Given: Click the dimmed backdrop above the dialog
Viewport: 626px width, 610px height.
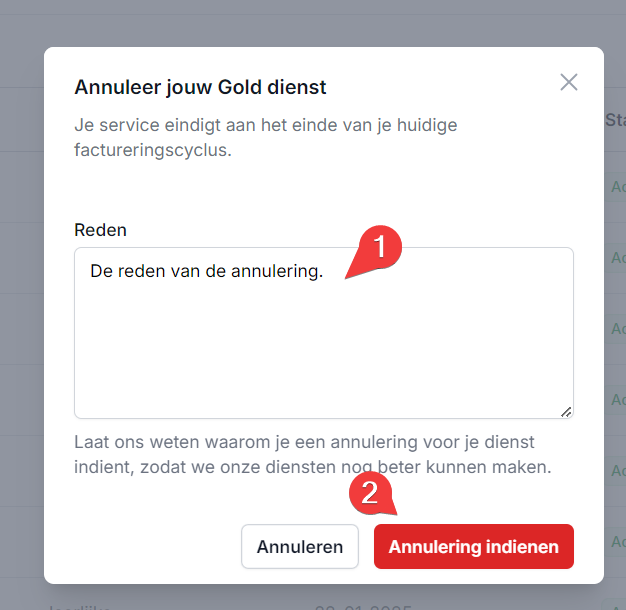Looking at the screenshot, I should point(300,22).
